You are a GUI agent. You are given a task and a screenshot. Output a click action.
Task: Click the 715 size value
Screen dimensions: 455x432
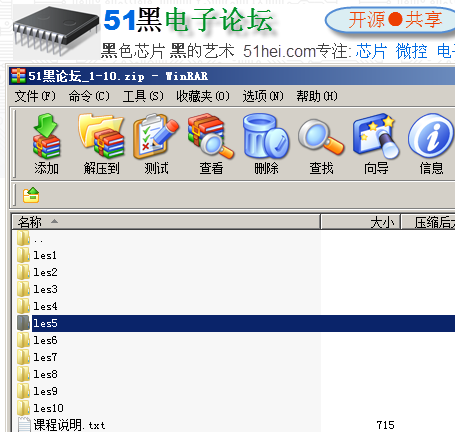click(x=385, y=425)
